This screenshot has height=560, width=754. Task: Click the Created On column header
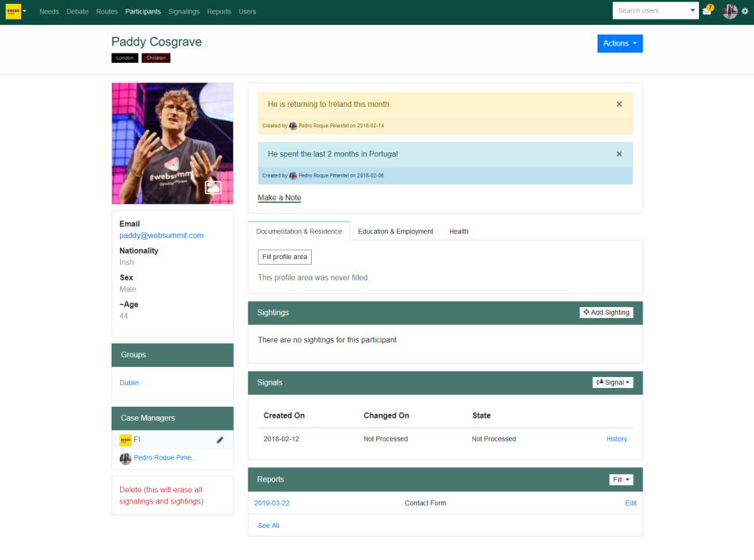(x=284, y=415)
